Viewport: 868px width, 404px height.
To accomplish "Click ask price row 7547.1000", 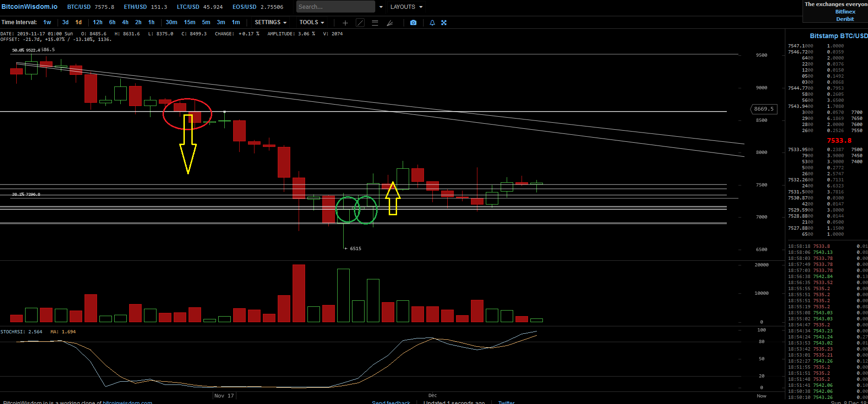I will 816,46.
